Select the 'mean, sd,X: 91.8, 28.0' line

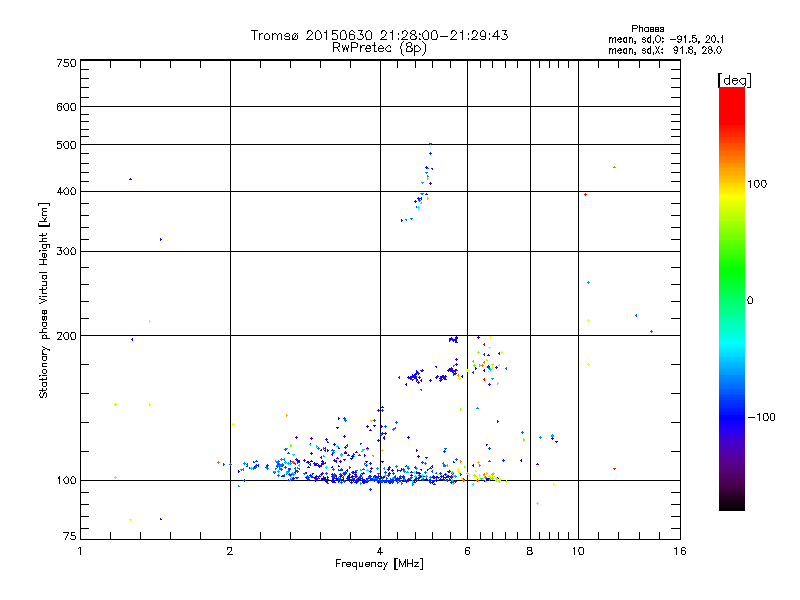[665, 51]
